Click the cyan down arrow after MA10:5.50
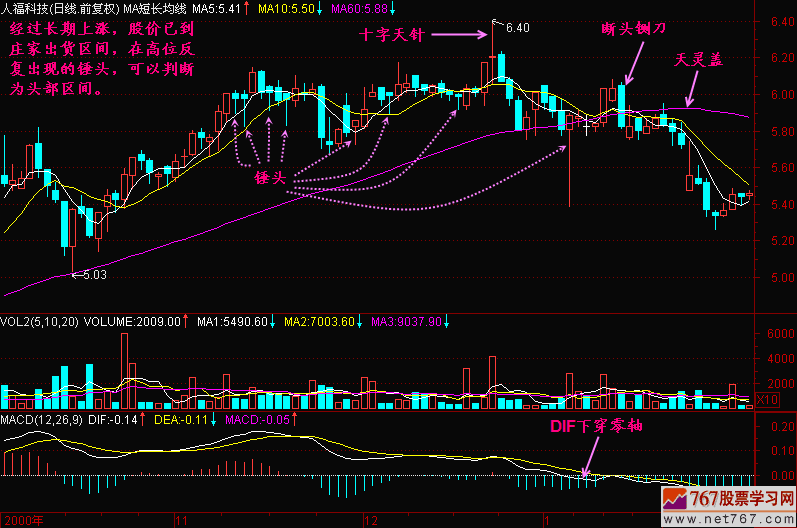797x528 pixels. coord(321,8)
